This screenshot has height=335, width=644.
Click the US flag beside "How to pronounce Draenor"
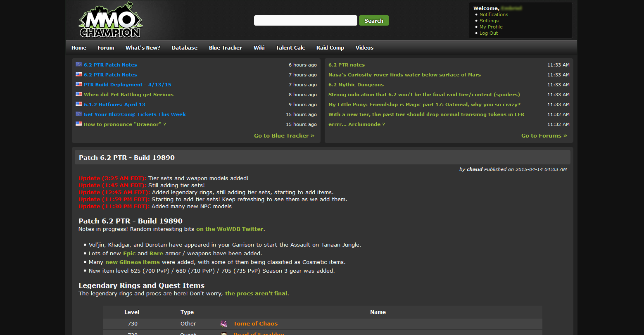click(x=78, y=124)
